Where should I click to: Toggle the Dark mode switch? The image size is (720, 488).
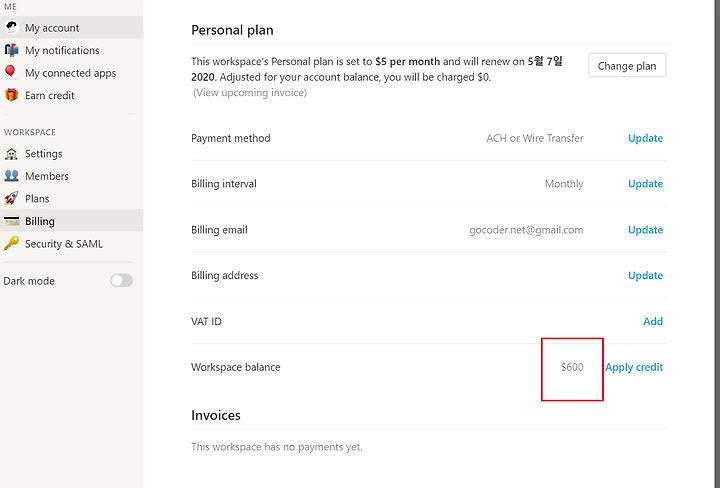[x=121, y=280]
